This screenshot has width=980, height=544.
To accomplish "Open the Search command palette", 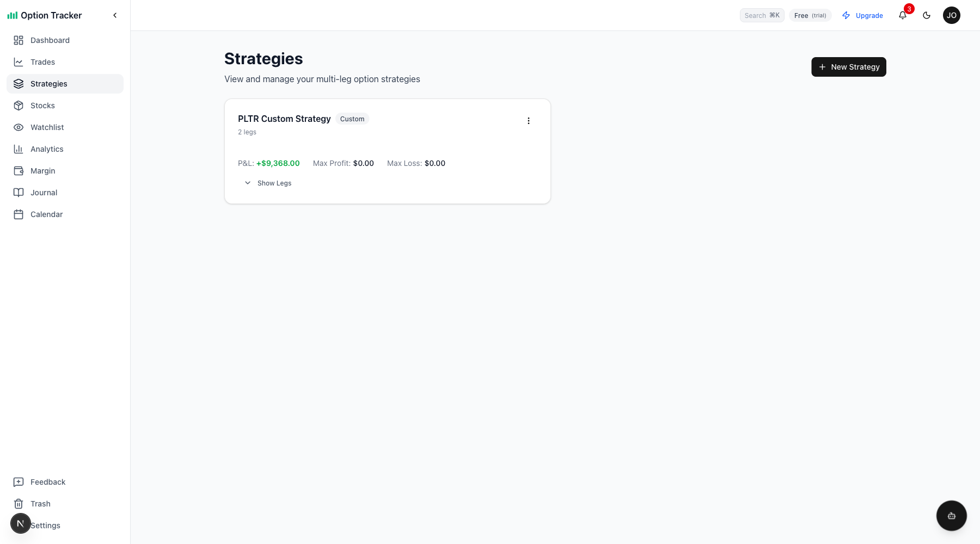I will click(762, 15).
